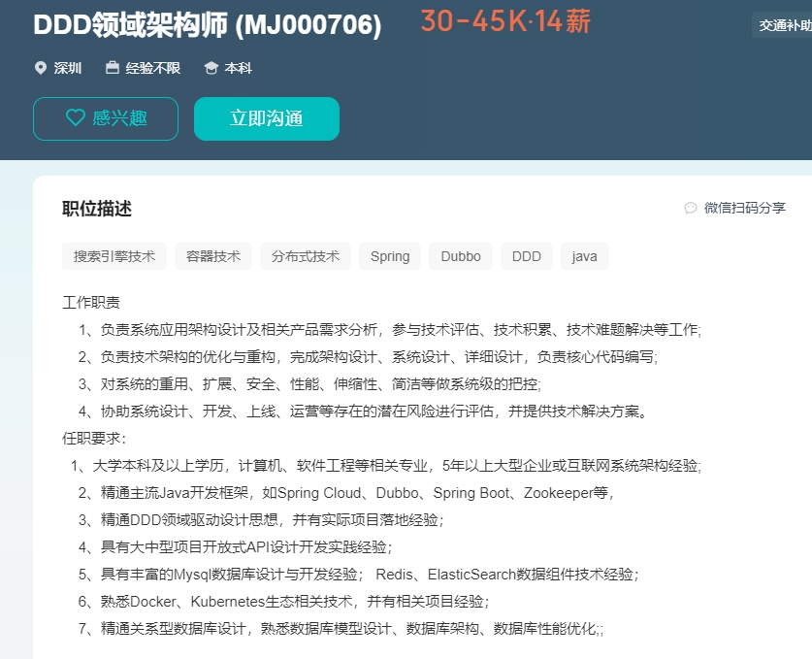Viewport: 812px width, 659px height.
Task: Click the 深圳 location text
Action: point(68,68)
